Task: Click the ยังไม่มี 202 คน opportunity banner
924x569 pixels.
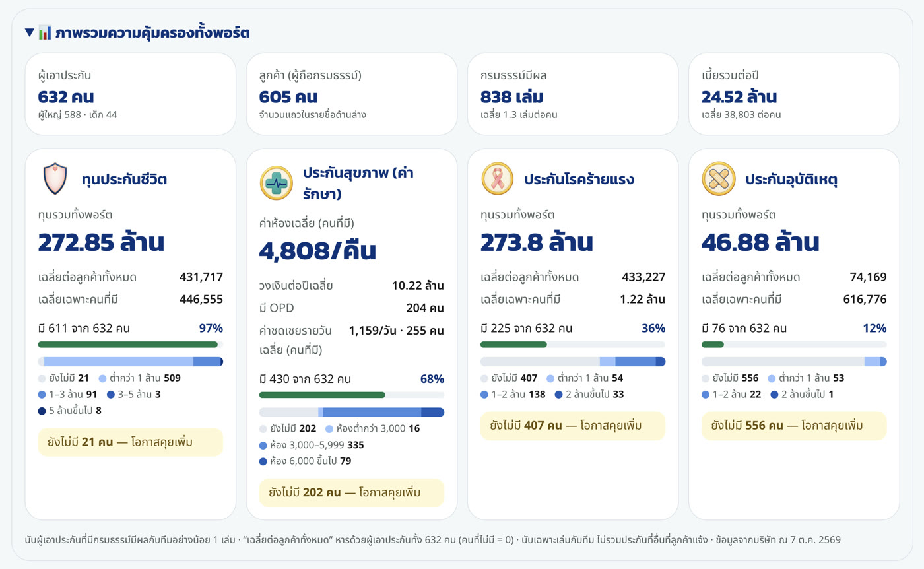Action: 352,492
